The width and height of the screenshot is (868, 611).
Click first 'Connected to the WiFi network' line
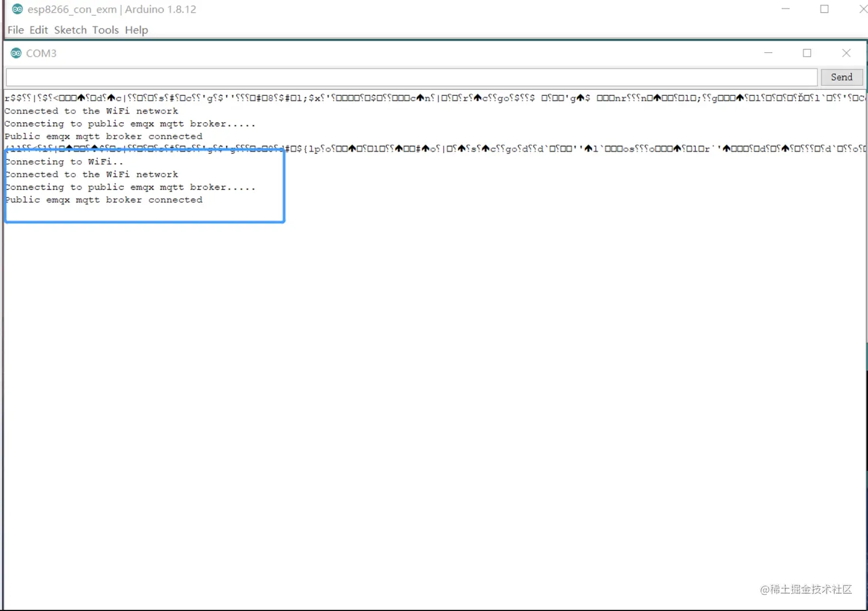(91, 111)
